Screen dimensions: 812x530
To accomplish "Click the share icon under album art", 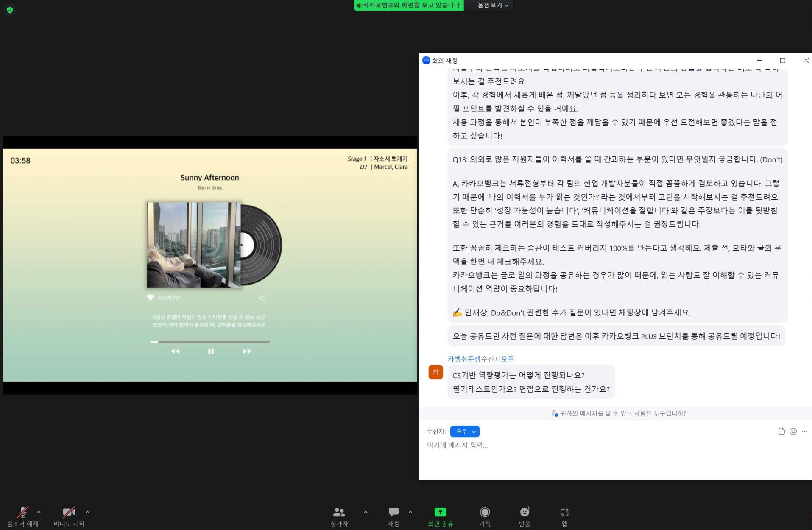I will tap(262, 298).
